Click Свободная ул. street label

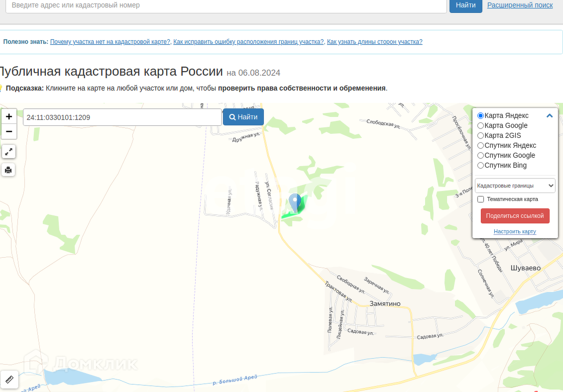click(351, 284)
